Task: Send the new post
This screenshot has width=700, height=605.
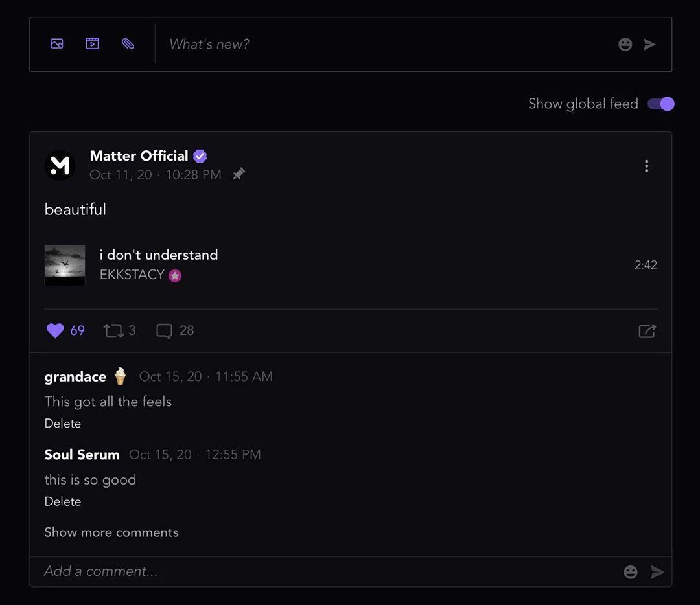Action: click(649, 44)
